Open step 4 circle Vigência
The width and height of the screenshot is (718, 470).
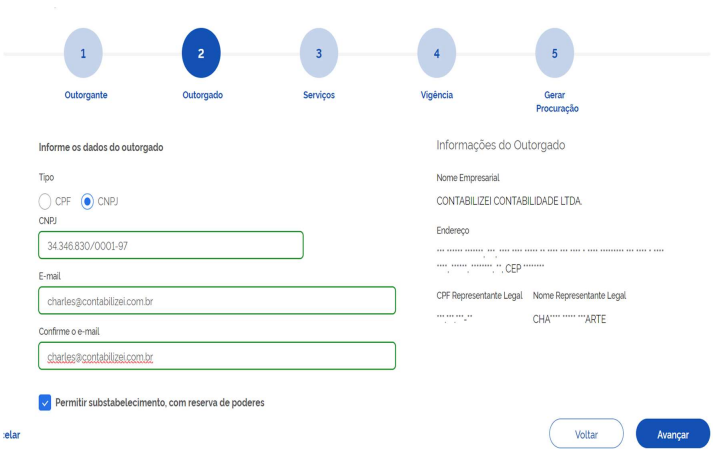pyautogui.click(x=436, y=53)
